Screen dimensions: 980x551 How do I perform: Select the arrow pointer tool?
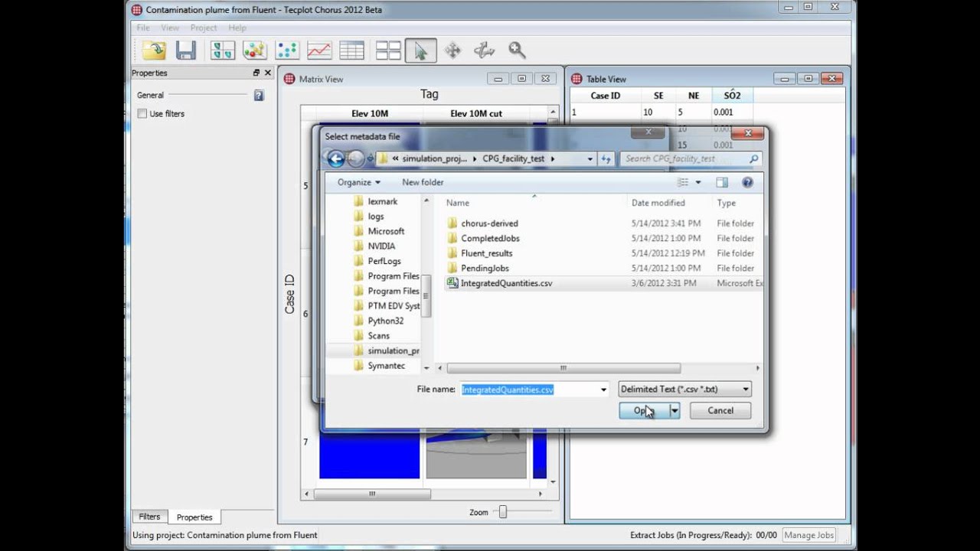click(420, 51)
